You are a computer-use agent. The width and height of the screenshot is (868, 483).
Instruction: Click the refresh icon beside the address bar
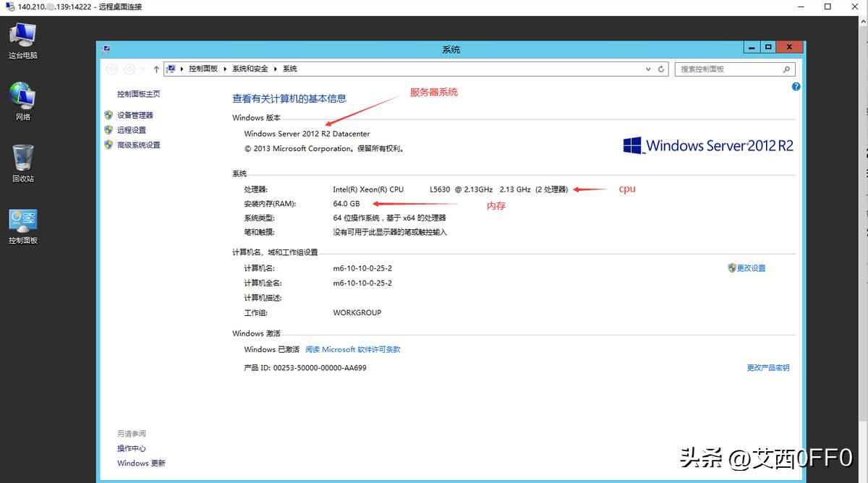(660, 69)
